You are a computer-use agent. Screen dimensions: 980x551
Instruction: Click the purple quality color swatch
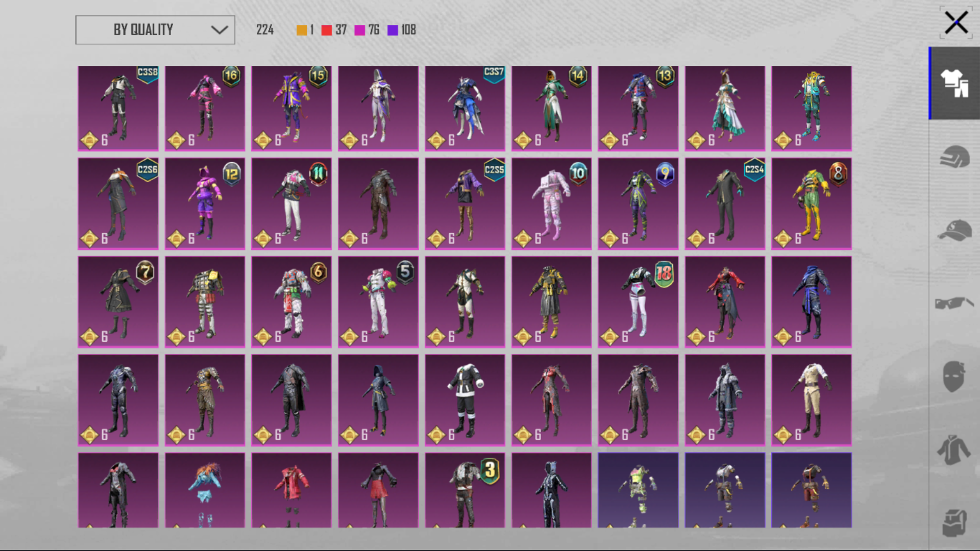pyautogui.click(x=393, y=30)
